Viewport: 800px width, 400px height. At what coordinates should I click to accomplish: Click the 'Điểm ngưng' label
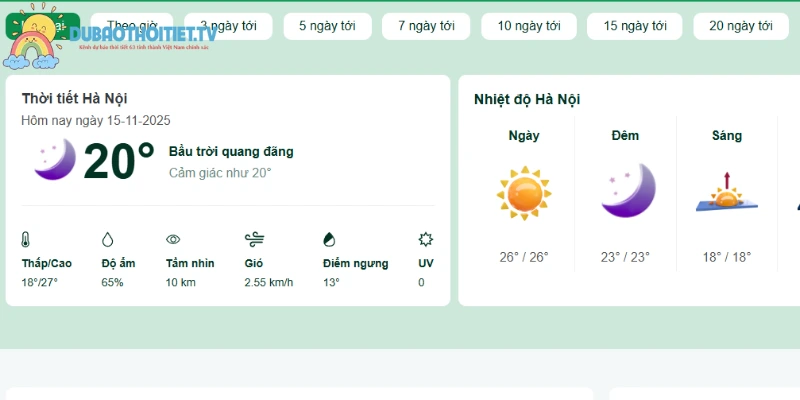coord(356,263)
